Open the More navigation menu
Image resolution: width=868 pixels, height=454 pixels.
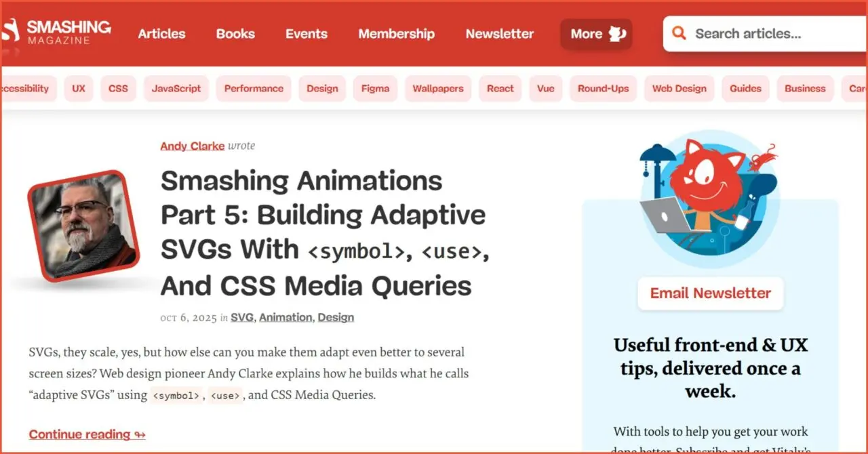(x=595, y=33)
